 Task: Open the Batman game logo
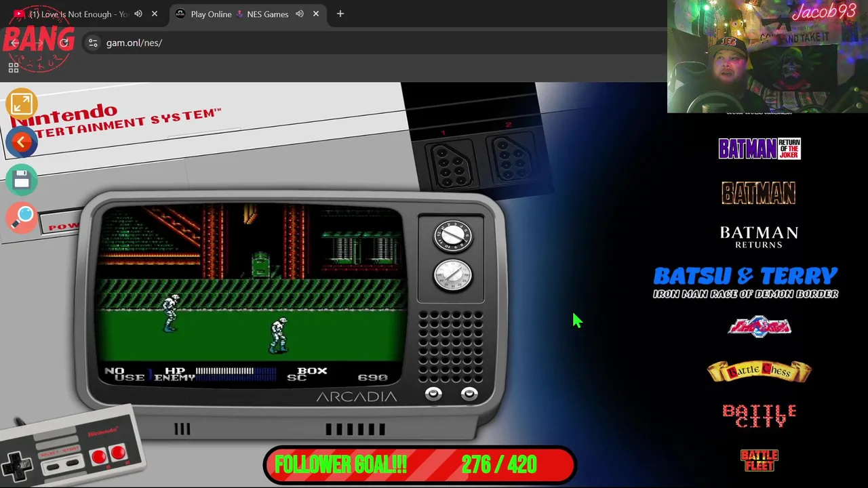click(759, 193)
